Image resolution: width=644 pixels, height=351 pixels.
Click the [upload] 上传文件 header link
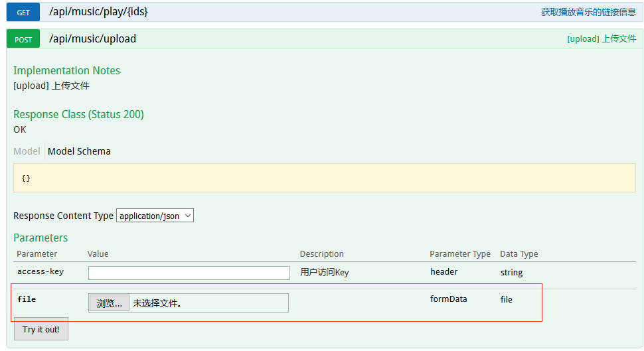(602, 39)
